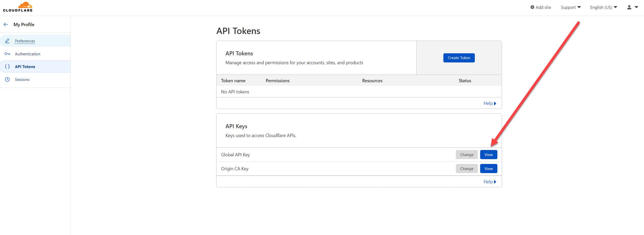Expand Help in the API Keys card
This screenshot has height=235, width=644.
pos(490,182)
